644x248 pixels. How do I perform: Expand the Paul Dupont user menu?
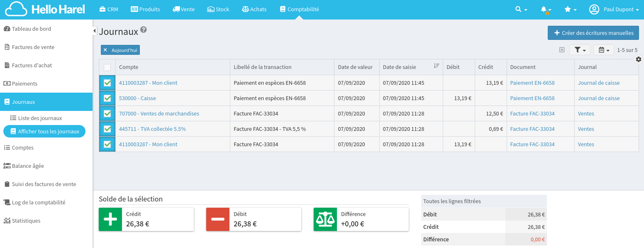(614, 10)
